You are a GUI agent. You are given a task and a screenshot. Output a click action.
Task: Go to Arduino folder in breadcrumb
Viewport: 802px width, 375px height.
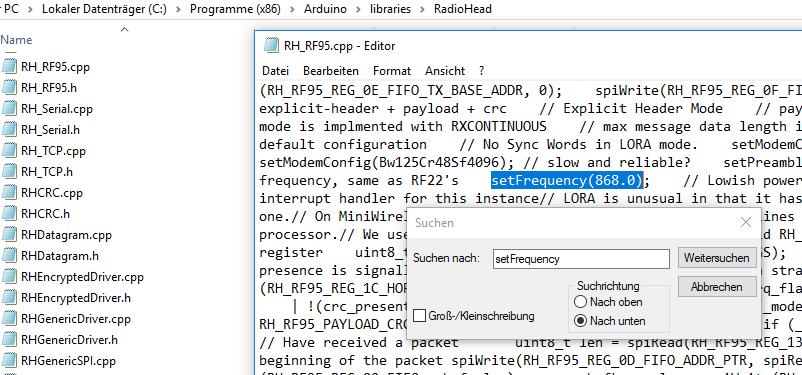click(x=325, y=9)
